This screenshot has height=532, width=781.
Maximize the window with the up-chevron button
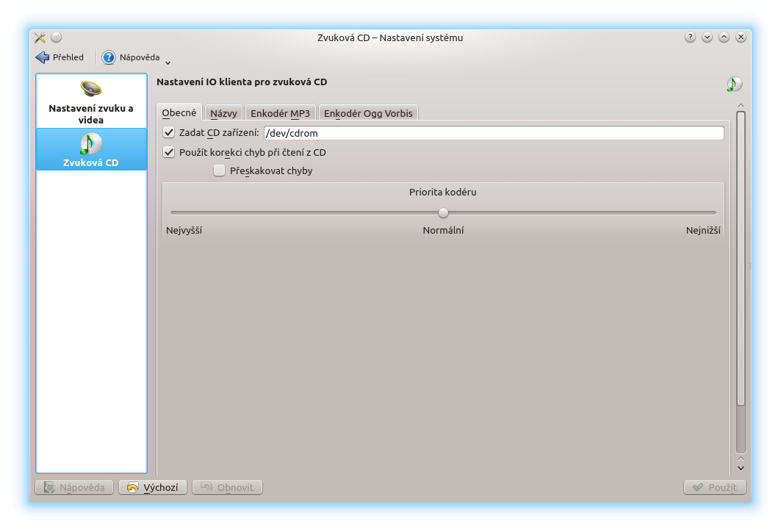click(x=724, y=37)
